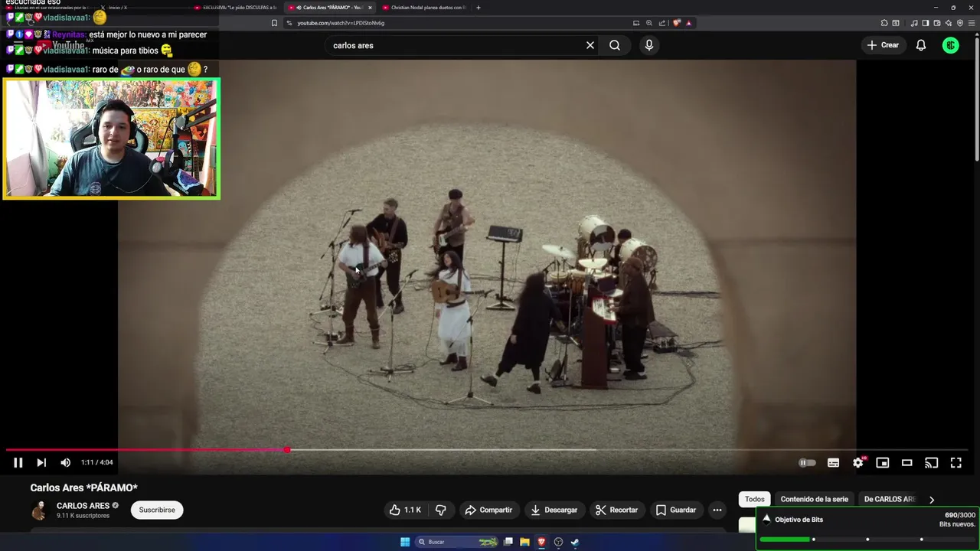Like the video (1.1 K)
Screen dimensions: 980x551
pos(405,510)
